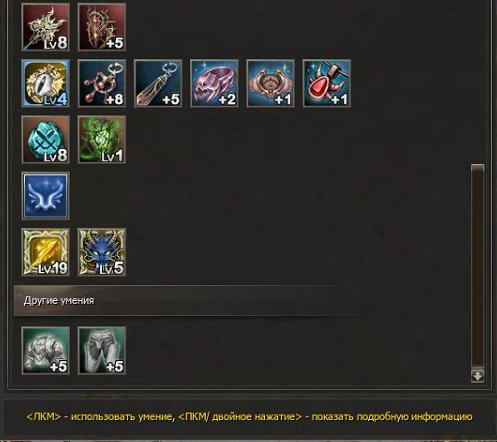Select the white chest armor +5 skill
497x442 pixels.
click(45, 351)
